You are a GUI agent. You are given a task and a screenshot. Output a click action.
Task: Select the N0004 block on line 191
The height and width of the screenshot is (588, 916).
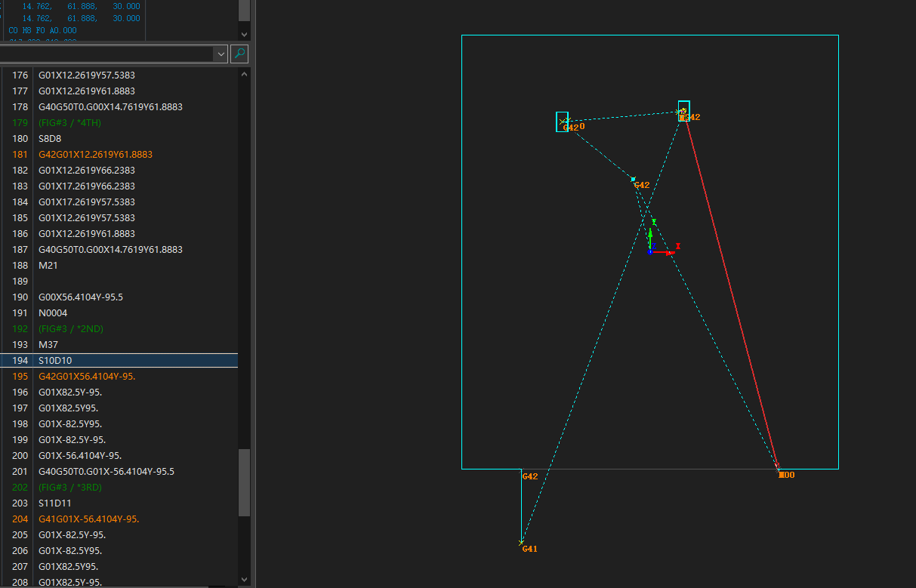point(53,312)
